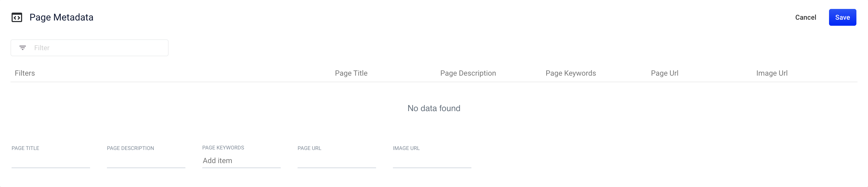Click the Page Title column header
Screen dimensions: 868x187
point(351,73)
